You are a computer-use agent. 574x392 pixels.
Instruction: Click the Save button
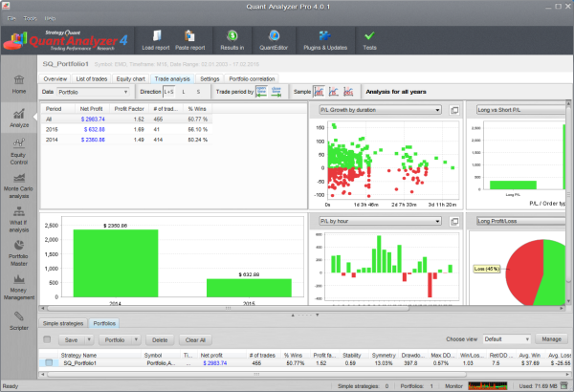[72, 339]
